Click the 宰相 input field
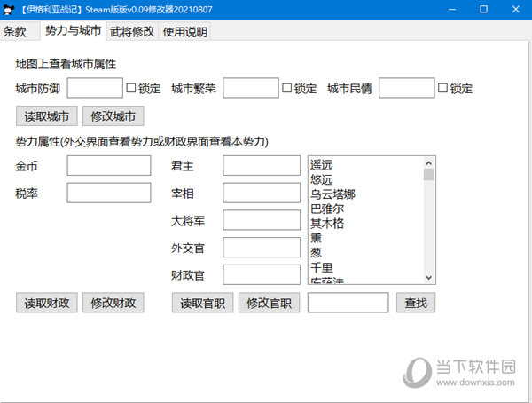 [x=262, y=193]
